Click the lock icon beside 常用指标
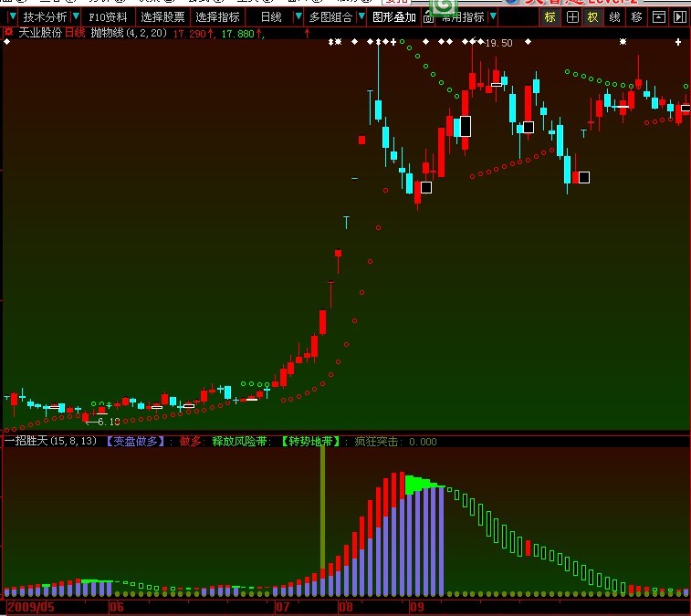691x616 pixels. (428, 17)
